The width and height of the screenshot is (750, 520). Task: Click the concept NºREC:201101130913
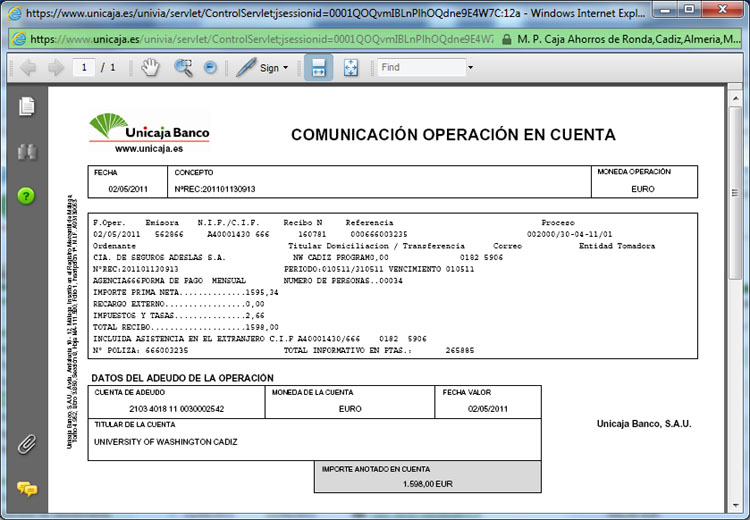coord(215,189)
